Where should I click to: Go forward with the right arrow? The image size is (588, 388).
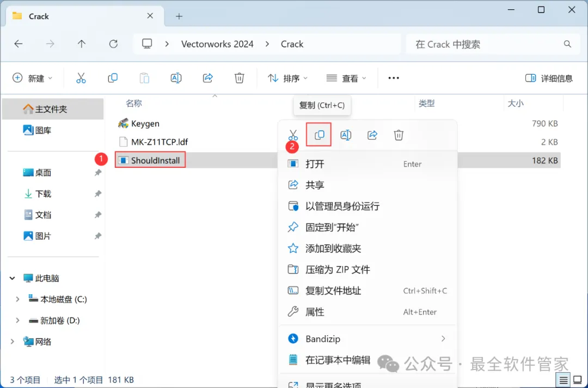point(50,44)
